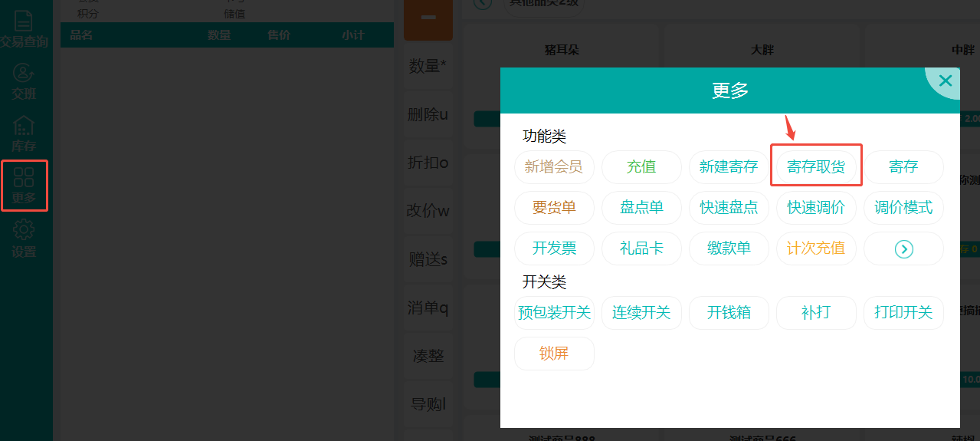Click the 更多 sidebar icon

point(24,186)
